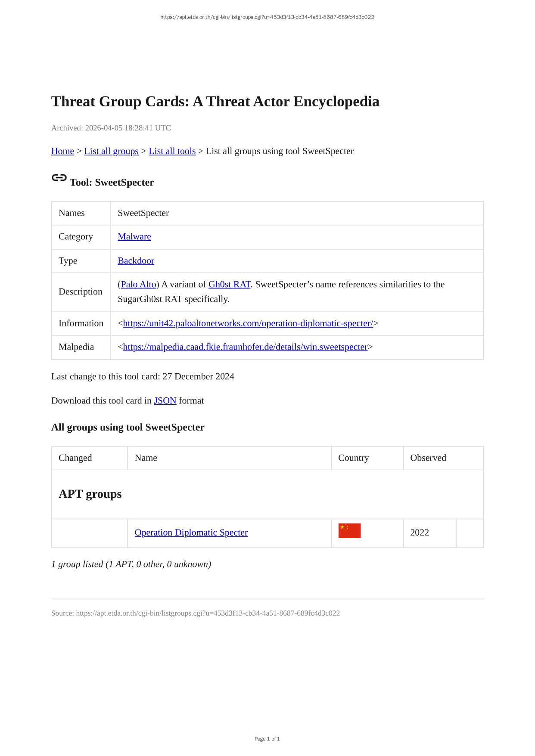535x756 pixels.
Task: Open the Malpedia win.sweetspecter URL
Action: (245, 347)
